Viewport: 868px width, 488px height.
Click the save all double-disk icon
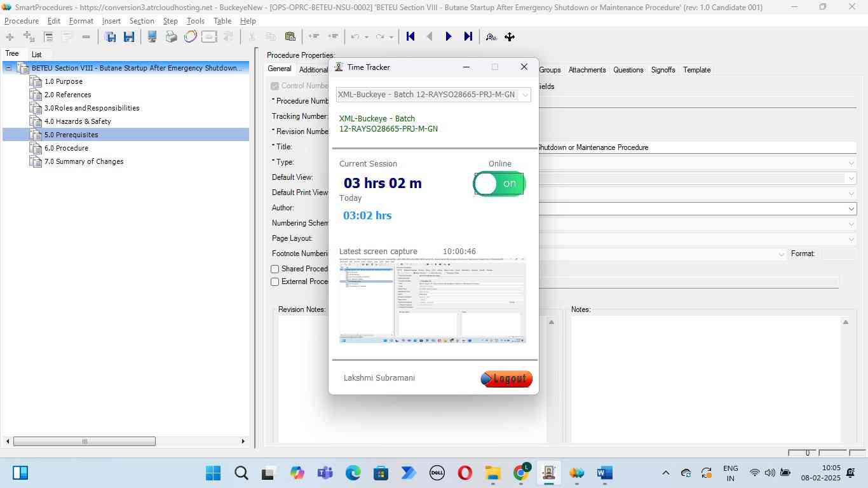coord(110,37)
